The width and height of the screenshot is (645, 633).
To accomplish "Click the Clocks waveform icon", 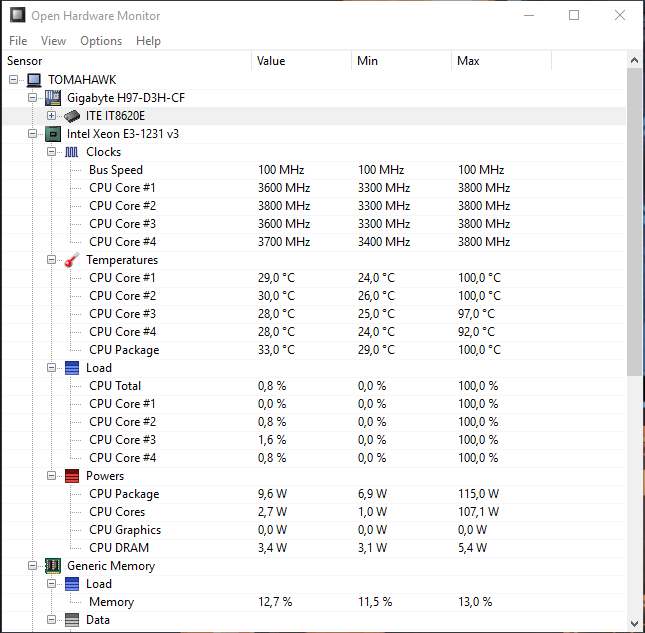I will click(x=72, y=152).
